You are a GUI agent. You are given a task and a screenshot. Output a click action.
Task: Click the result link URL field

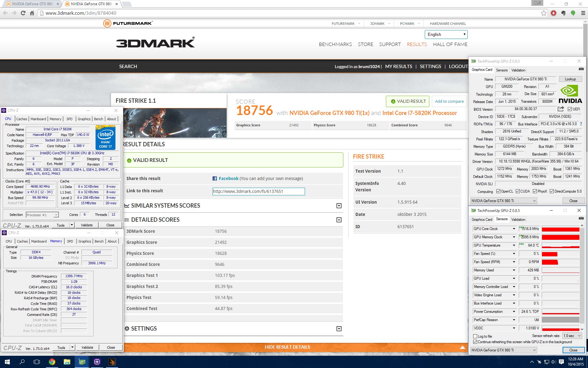(x=259, y=191)
